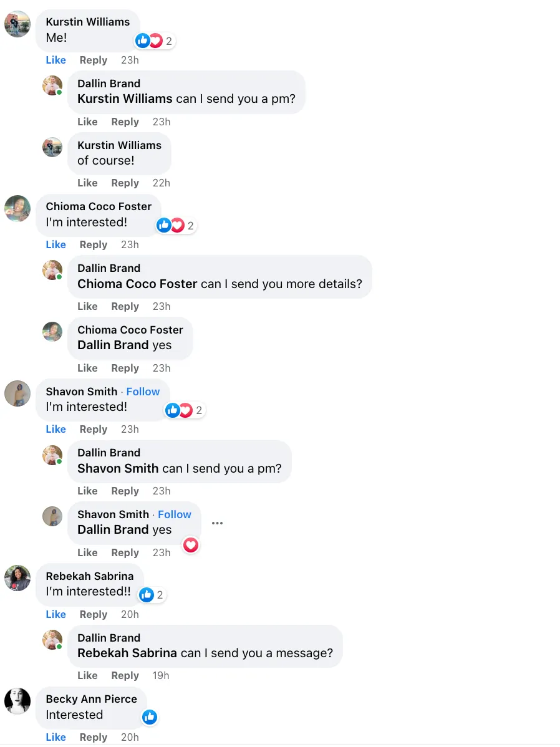The image size is (560, 747).
Task: Click heart reaction on Shavon Smith's "yes" reply
Action: [191, 546]
